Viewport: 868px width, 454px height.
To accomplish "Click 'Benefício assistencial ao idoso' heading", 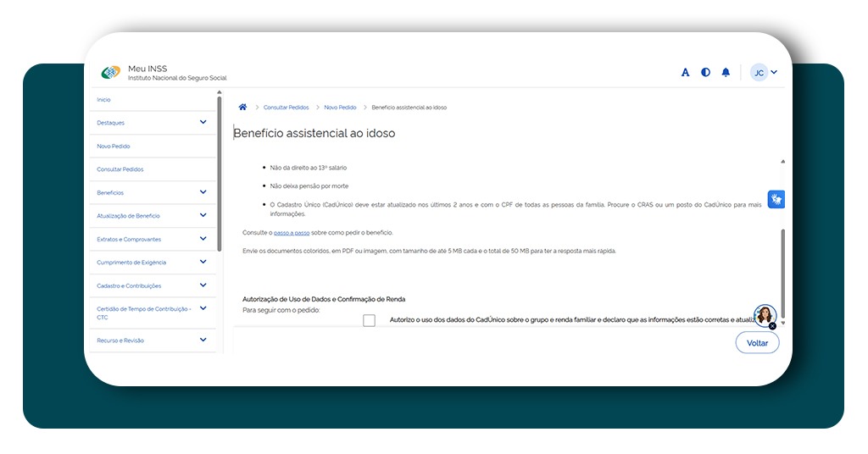I will coord(314,133).
